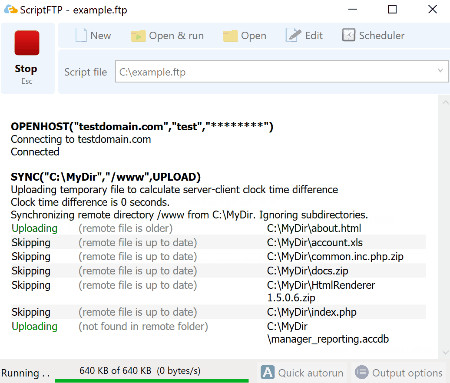Click 'Connecting to testdomain.com' log line
Screen dimensions: 450x383
pos(81,139)
